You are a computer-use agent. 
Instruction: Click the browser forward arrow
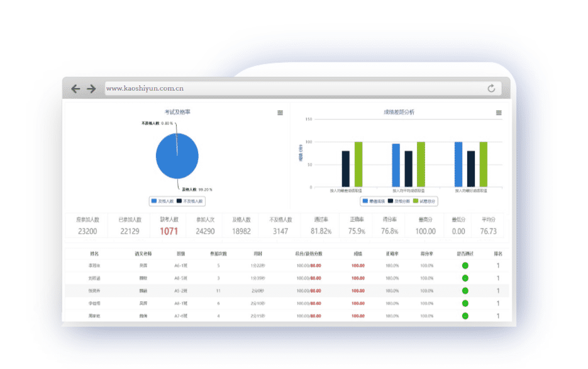pyautogui.click(x=91, y=89)
